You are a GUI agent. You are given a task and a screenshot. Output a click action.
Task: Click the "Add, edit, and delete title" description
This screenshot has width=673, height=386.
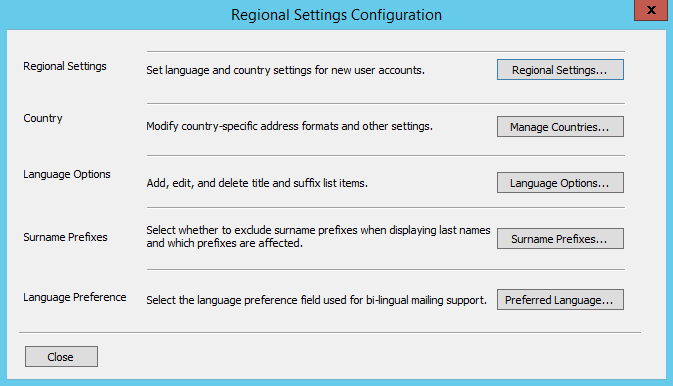click(257, 183)
